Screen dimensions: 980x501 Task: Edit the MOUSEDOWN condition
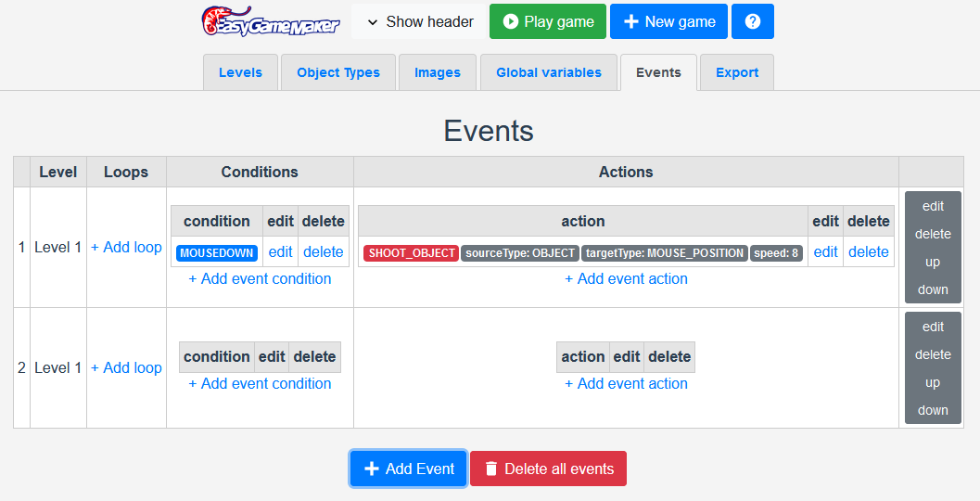click(280, 251)
